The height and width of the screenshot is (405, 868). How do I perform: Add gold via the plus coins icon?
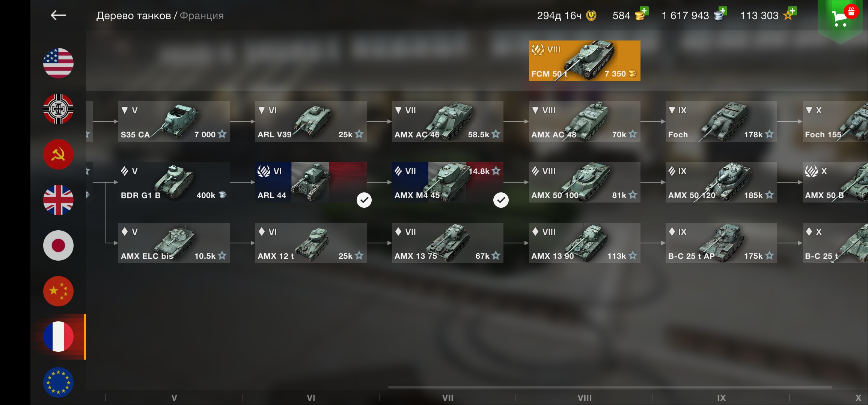tap(642, 14)
